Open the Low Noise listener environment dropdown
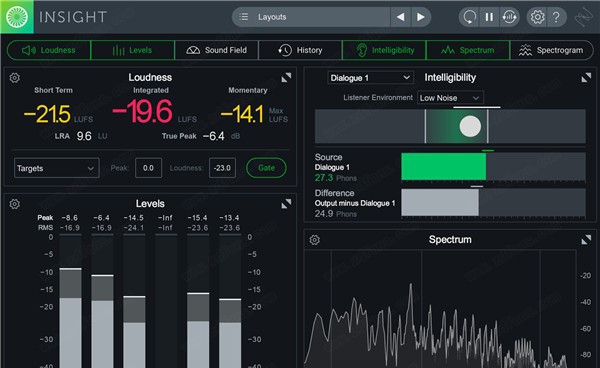 click(450, 98)
